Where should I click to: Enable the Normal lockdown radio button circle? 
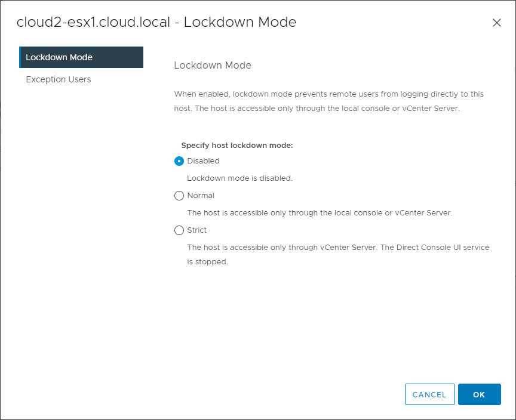[x=179, y=196]
